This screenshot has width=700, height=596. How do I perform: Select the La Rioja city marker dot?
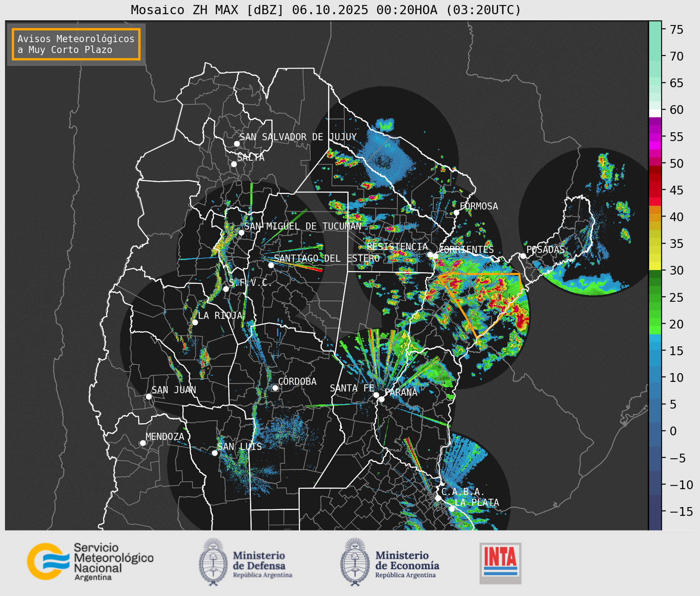pos(195,322)
